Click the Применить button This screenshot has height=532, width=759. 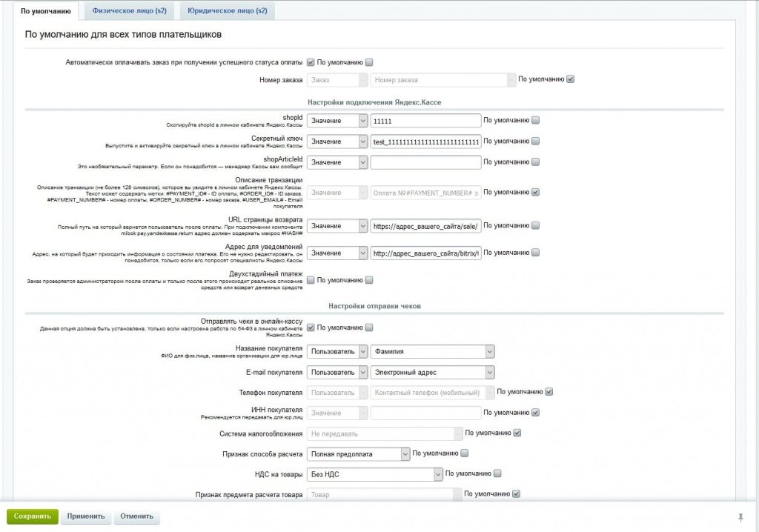point(86,516)
